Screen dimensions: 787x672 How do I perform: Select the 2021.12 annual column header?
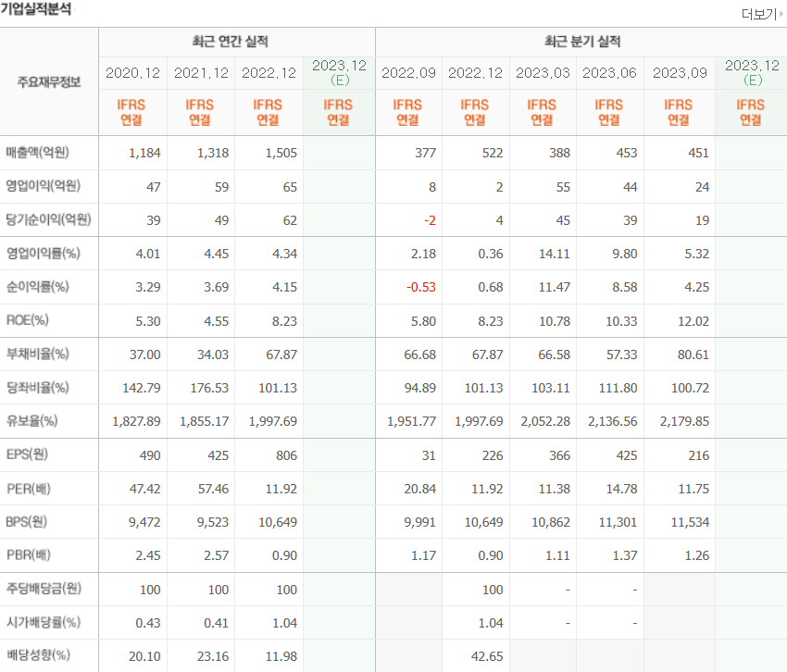[201, 73]
